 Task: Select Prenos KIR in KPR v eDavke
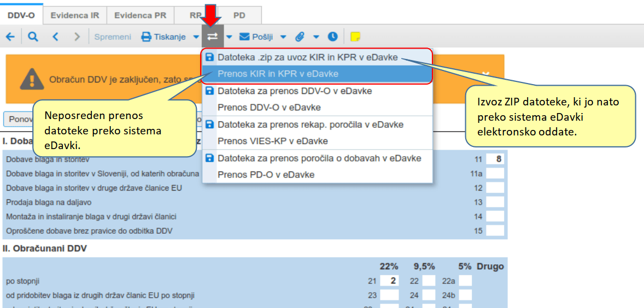click(278, 74)
